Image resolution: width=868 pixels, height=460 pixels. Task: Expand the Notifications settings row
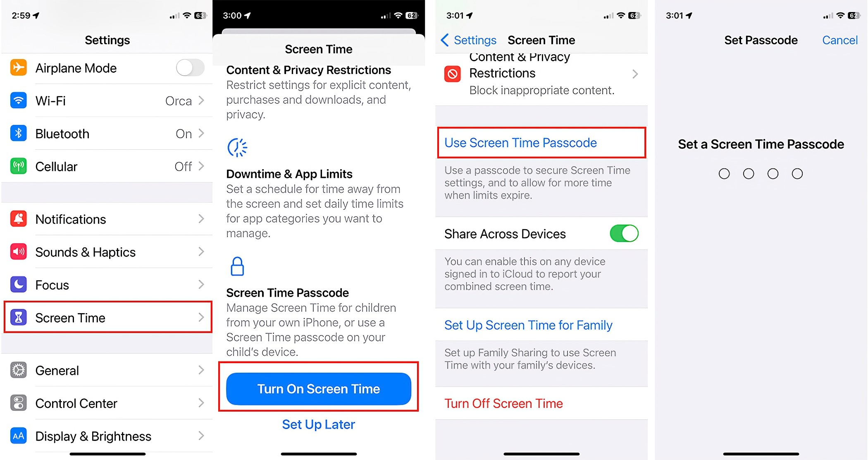[106, 219]
